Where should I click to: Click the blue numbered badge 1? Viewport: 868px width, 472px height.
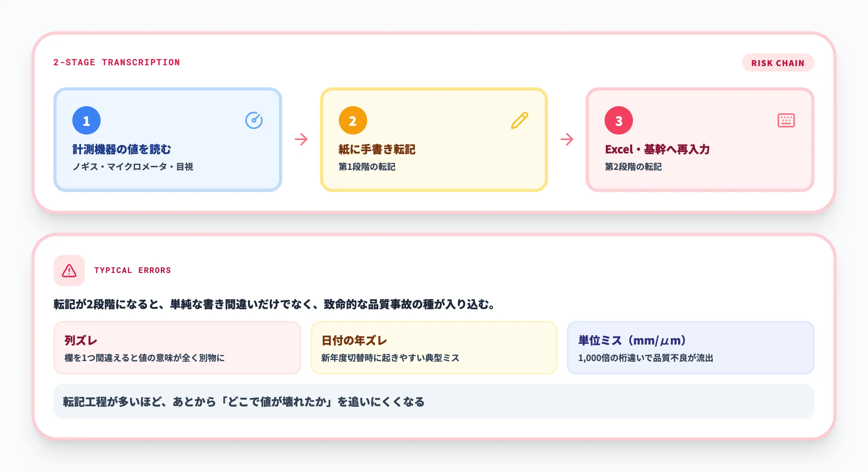86,120
